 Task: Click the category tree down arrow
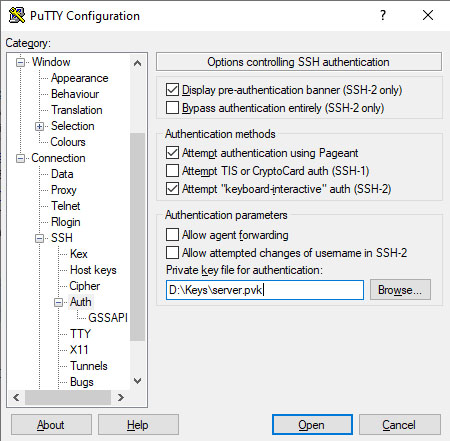click(x=137, y=381)
